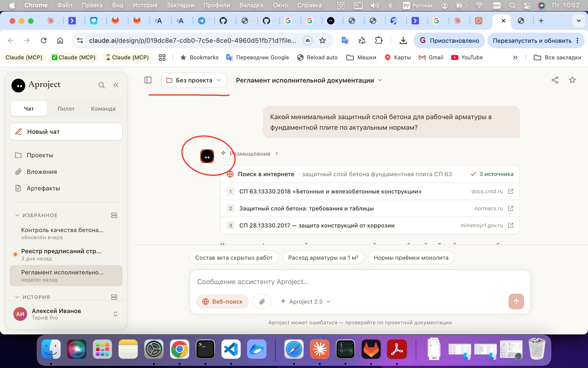Open the ИЗБРАННОЕ section list-view icon
Image resolution: width=588 pixels, height=368 pixels.
pyautogui.click(x=114, y=215)
